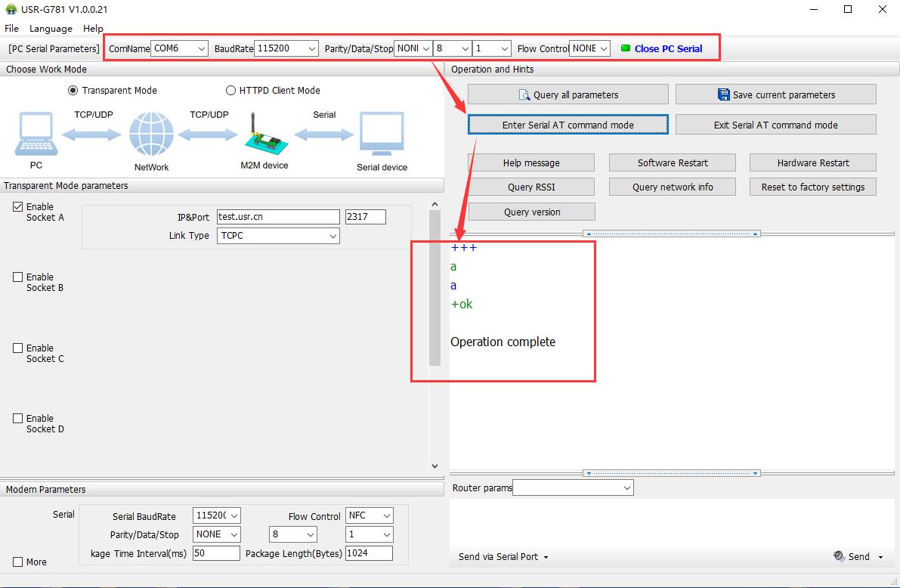Click the Package Length field 1024

[369, 553]
